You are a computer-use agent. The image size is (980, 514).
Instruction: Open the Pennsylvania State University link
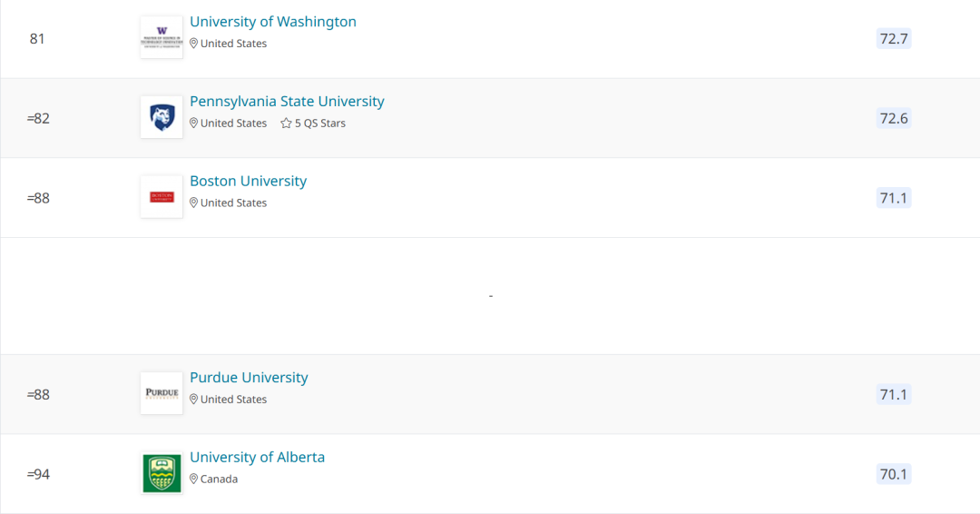pos(287,102)
